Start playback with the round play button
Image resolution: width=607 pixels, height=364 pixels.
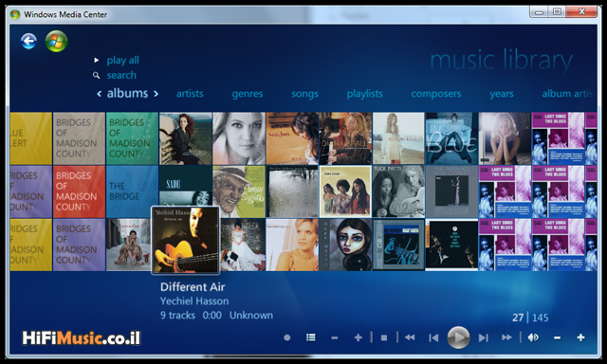pyautogui.click(x=458, y=337)
